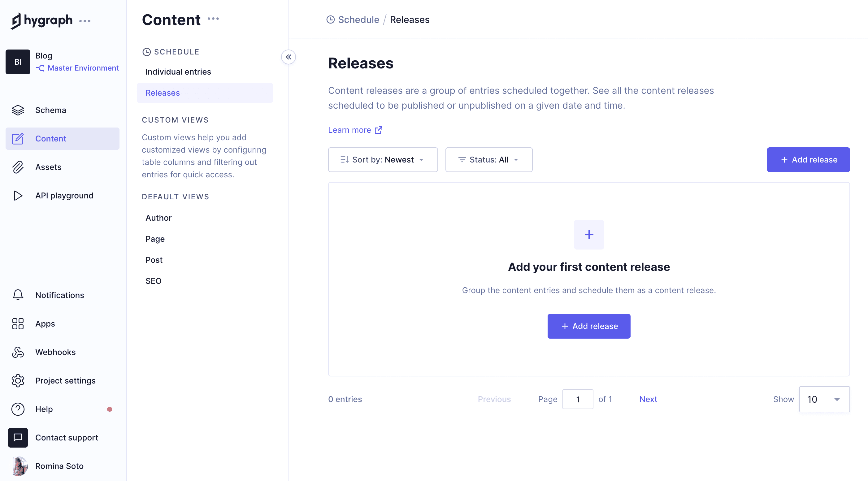Screen dimensions: 868x481
Task: Open Project settings gear
Action: tap(18, 381)
